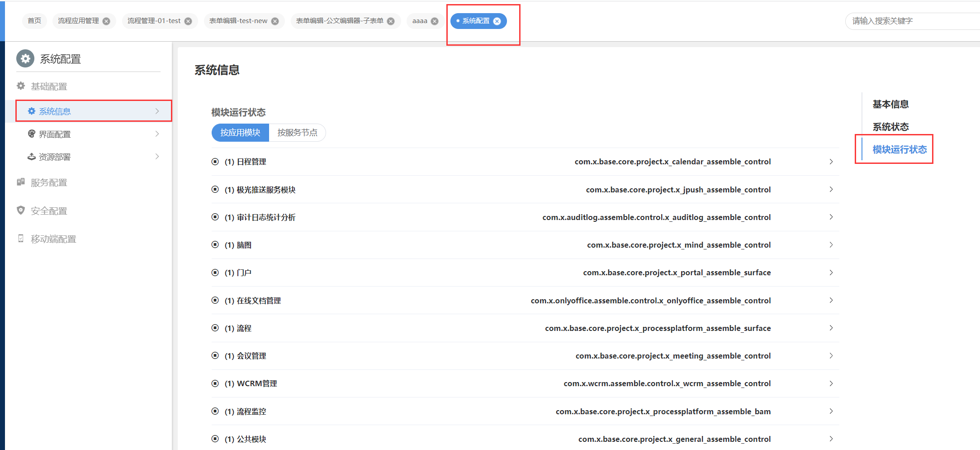The image size is (980, 450).
Task: Click status icon beside 门户
Action: tap(215, 273)
